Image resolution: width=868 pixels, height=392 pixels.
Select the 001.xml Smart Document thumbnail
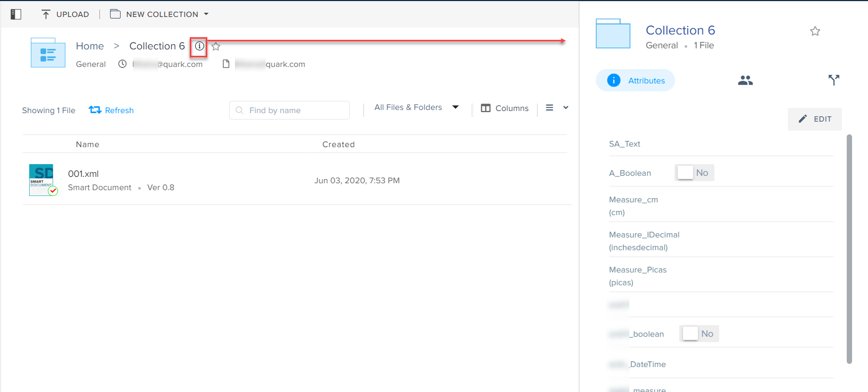tap(43, 180)
